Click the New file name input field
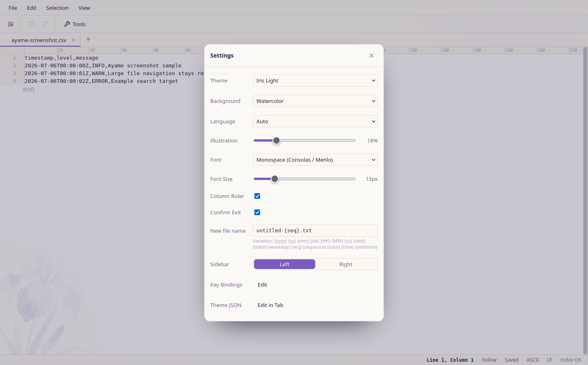 click(x=315, y=231)
